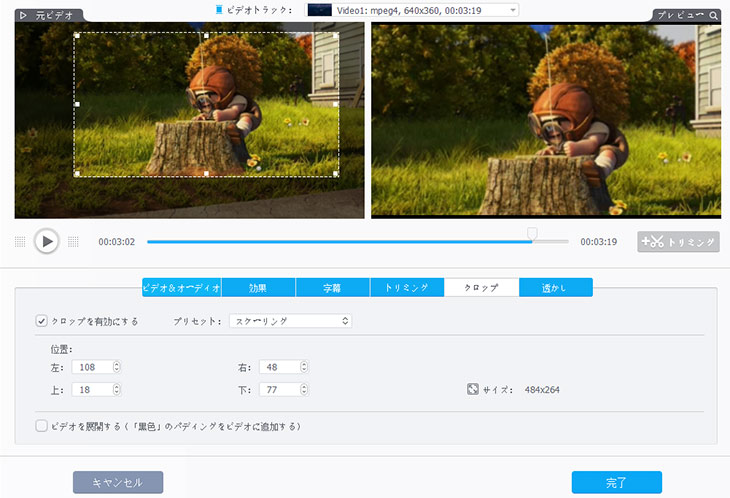This screenshot has width=730, height=498.
Task: Click the blue playback progress bar
Action: pos(339,242)
